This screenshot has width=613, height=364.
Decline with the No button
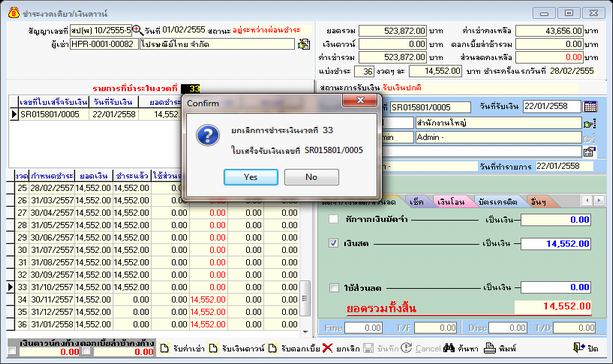[x=311, y=177]
